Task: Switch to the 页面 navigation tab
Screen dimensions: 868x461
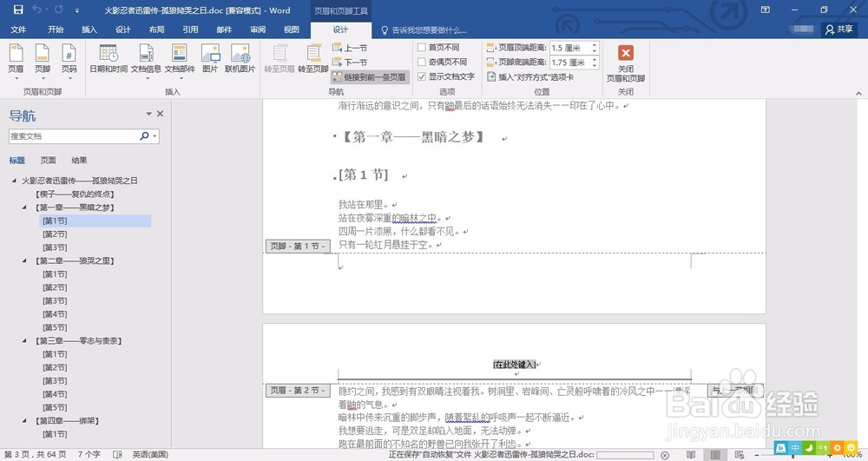Action: [48, 160]
